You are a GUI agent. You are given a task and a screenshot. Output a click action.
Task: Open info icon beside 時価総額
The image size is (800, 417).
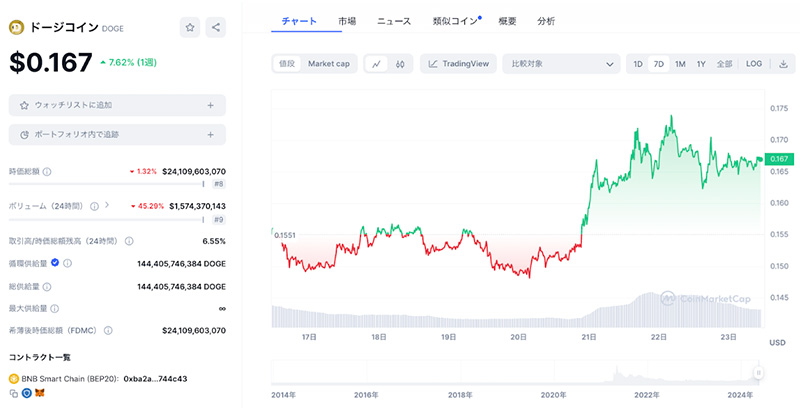tap(47, 172)
